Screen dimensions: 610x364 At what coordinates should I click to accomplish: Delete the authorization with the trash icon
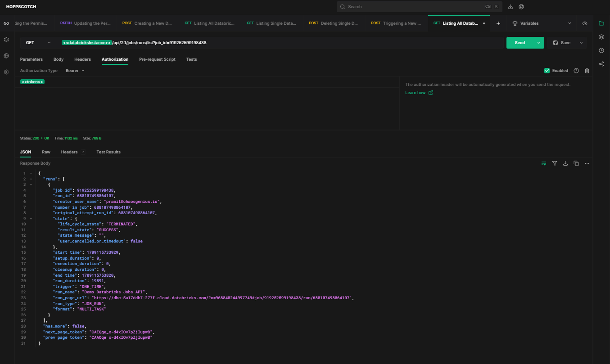(587, 70)
